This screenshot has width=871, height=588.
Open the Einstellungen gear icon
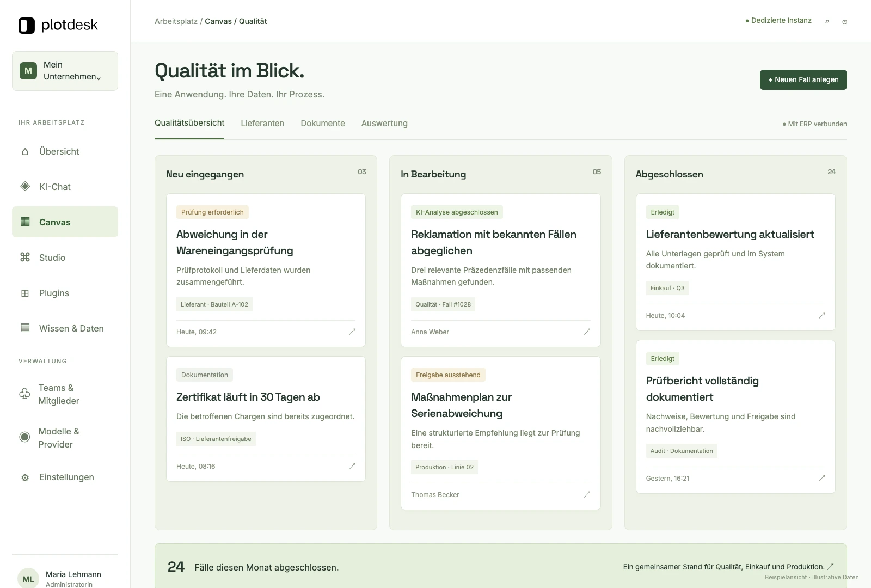25,477
